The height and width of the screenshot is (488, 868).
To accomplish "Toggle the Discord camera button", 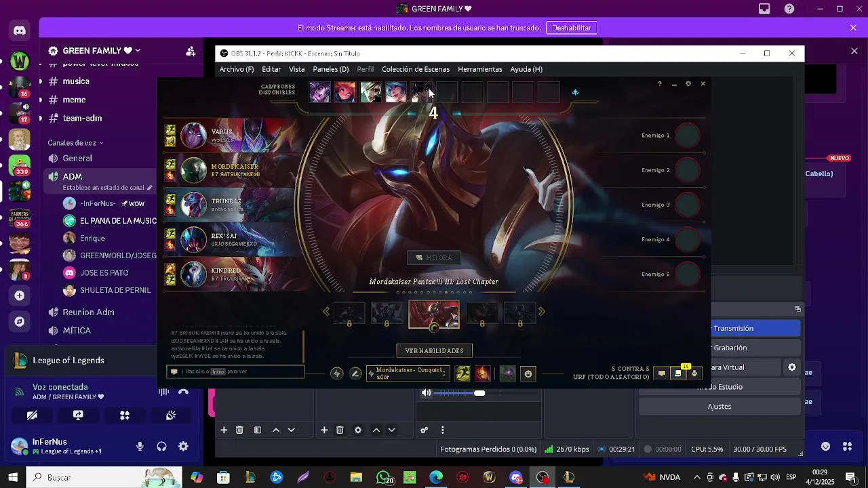I will (32, 415).
